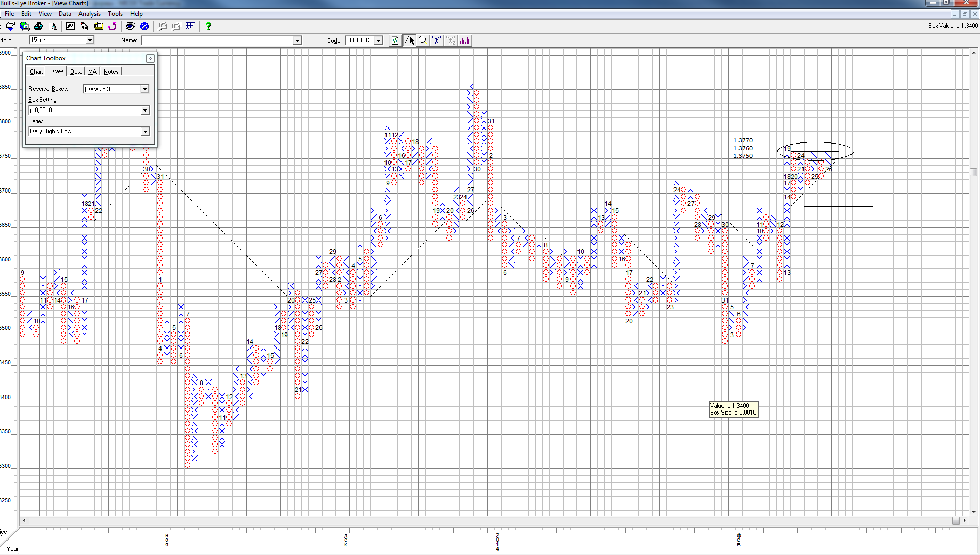Click the second wrench with clock icon
This screenshot has width=980, height=555.
tap(176, 26)
